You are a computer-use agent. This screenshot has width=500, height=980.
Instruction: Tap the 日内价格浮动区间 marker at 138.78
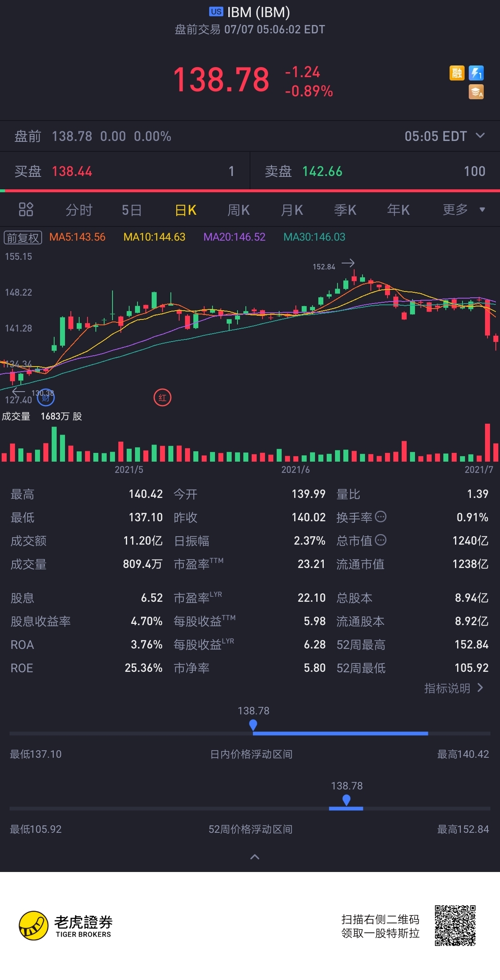(x=253, y=725)
